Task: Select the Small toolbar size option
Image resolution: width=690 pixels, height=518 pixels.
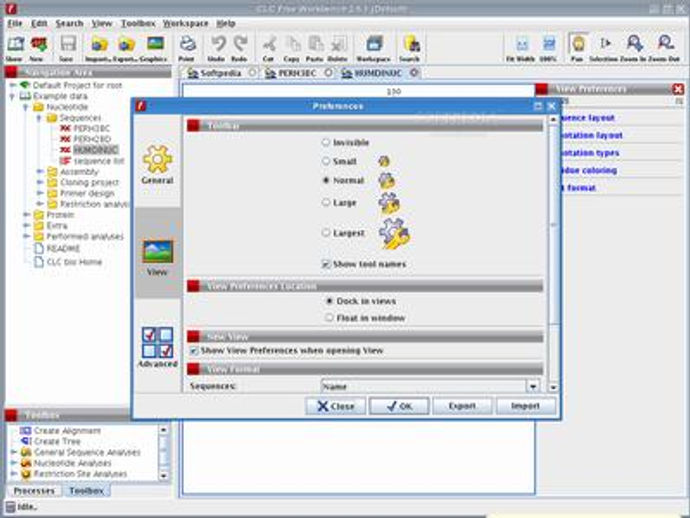Action: (326, 162)
